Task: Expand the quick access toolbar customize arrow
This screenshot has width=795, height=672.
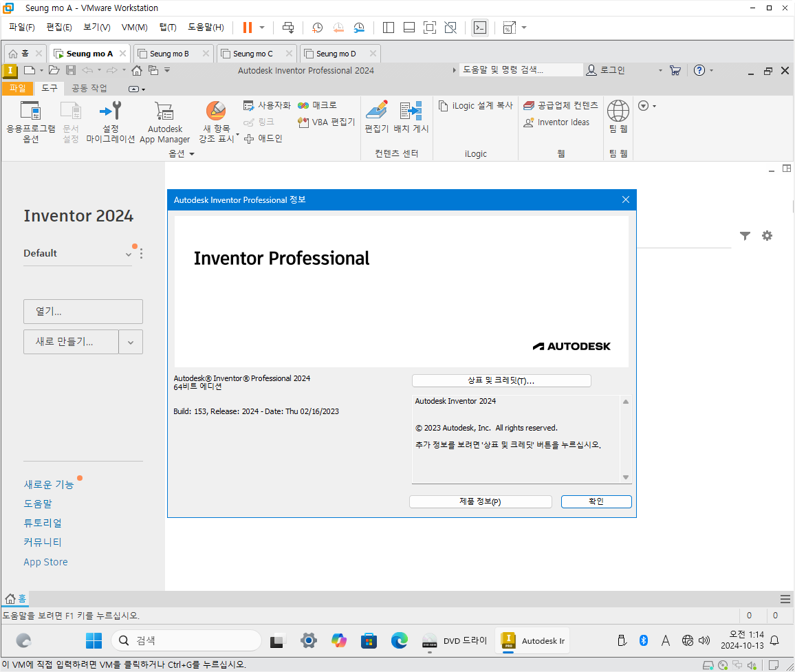Action: [167, 70]
